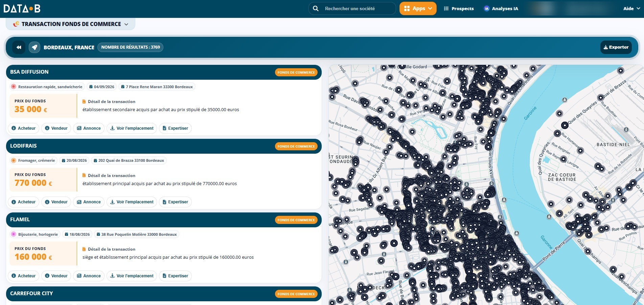
Task: Click the CARREFOUR CITY card header
Action: coord(164,294)
